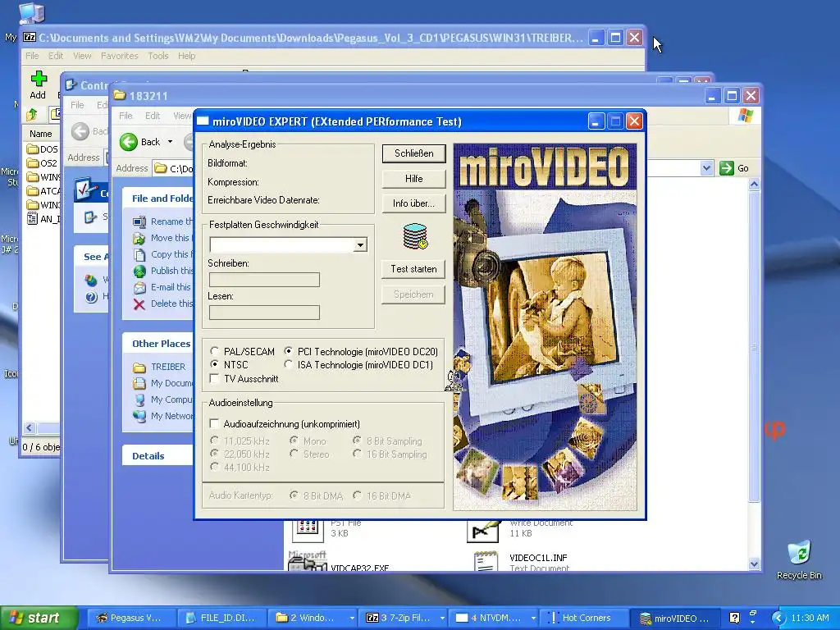Click the help question mark tray icon
Screen dimensions: 840x630
click(734, 618)
